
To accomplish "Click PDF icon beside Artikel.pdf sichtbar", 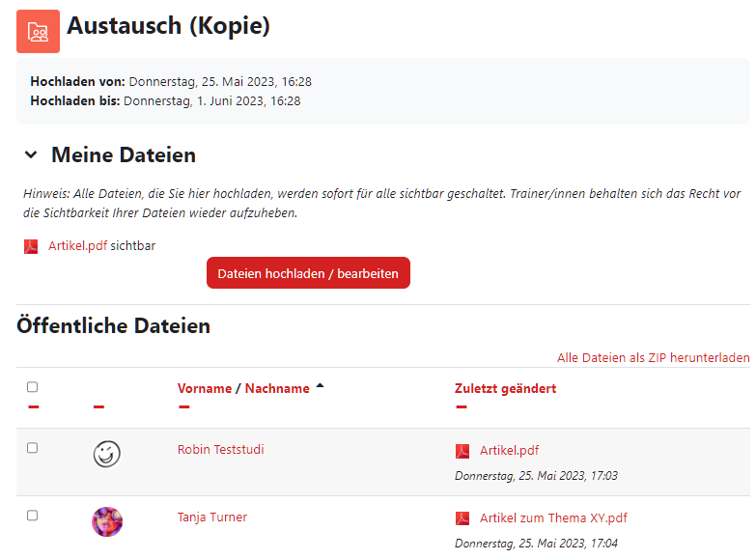I will [31, 246].
